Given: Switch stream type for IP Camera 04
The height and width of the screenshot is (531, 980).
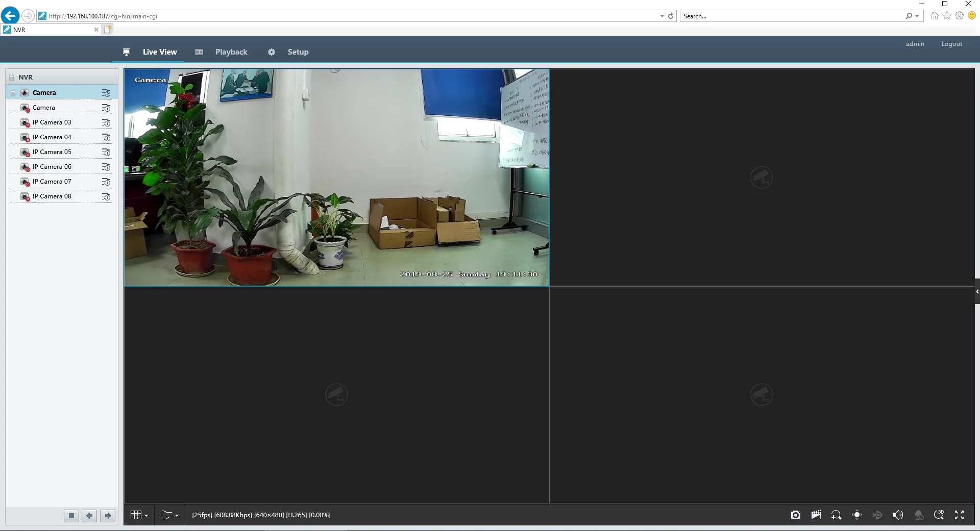Looking at the screenshot, I should [x=106, y=137].
